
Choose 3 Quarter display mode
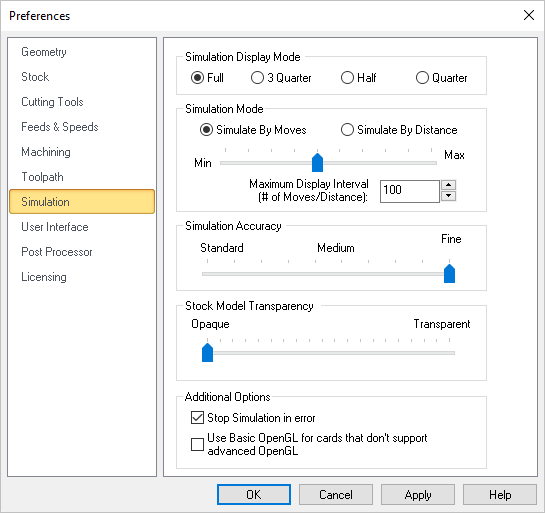tap(281, 78)
